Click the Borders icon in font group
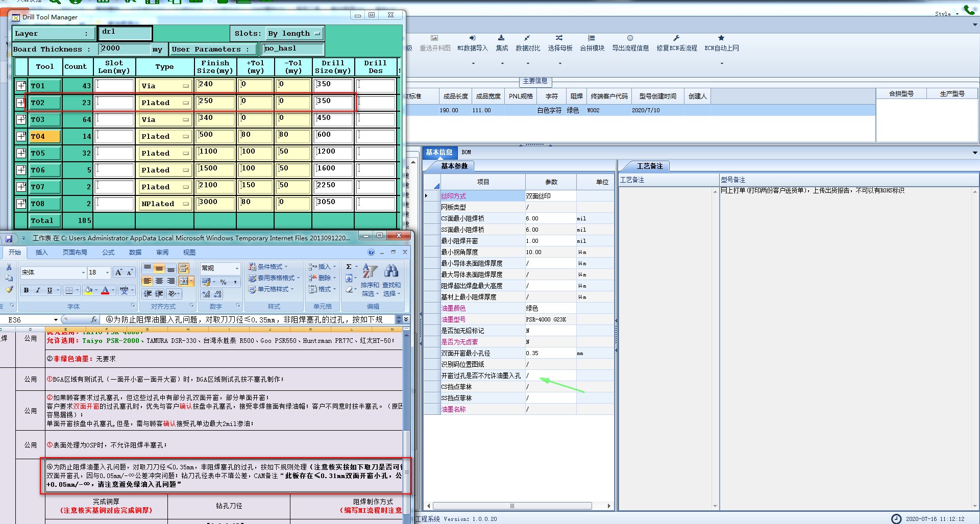The width and height of the screenshot is (980, 524). (x=68, y=290)
